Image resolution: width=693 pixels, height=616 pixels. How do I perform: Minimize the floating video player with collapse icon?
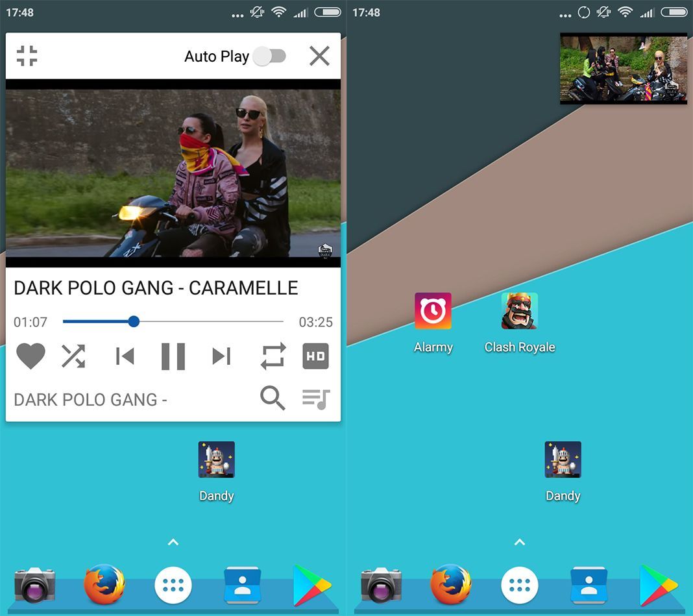click(27, 56)
